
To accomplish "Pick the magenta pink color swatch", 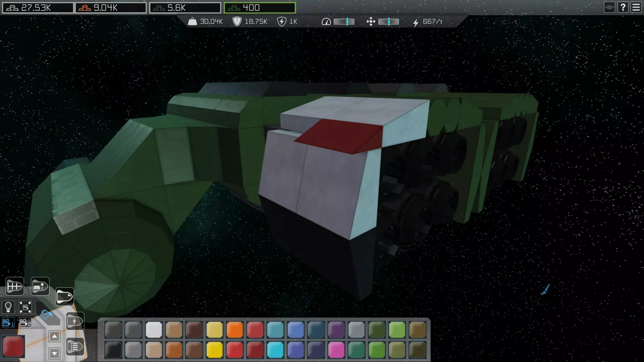I will [x=336, y=350].
